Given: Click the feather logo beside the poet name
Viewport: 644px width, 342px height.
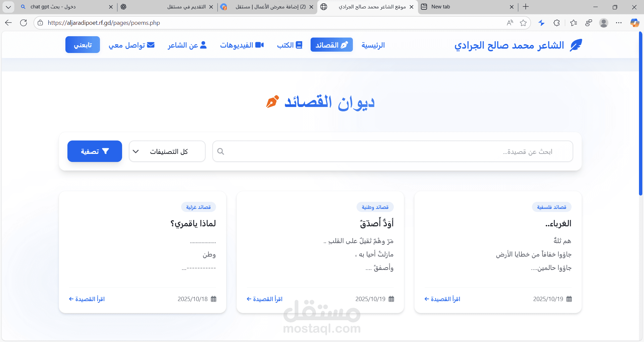Looking at the screenshot, I should (576, 45).
